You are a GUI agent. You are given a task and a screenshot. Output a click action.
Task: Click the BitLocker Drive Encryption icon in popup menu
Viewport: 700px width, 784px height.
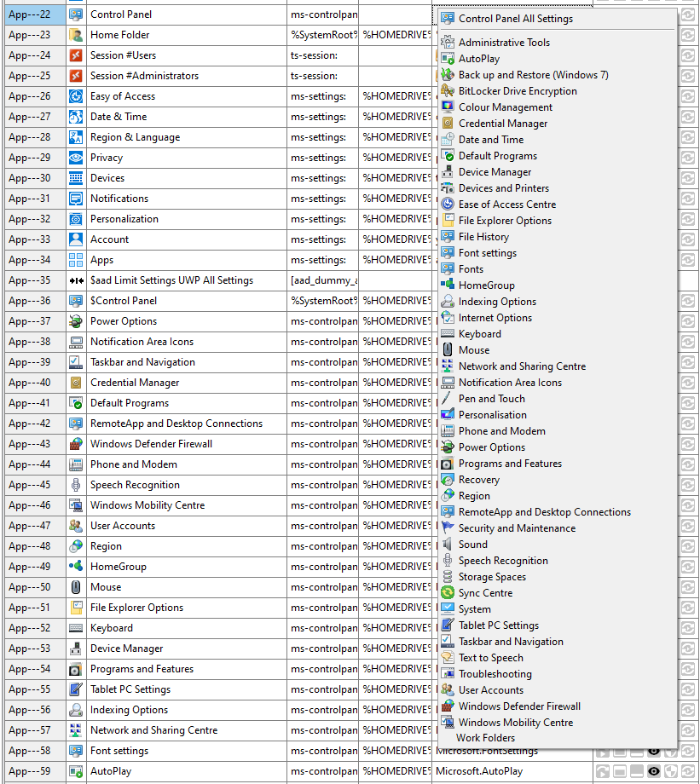pos(448,91)
